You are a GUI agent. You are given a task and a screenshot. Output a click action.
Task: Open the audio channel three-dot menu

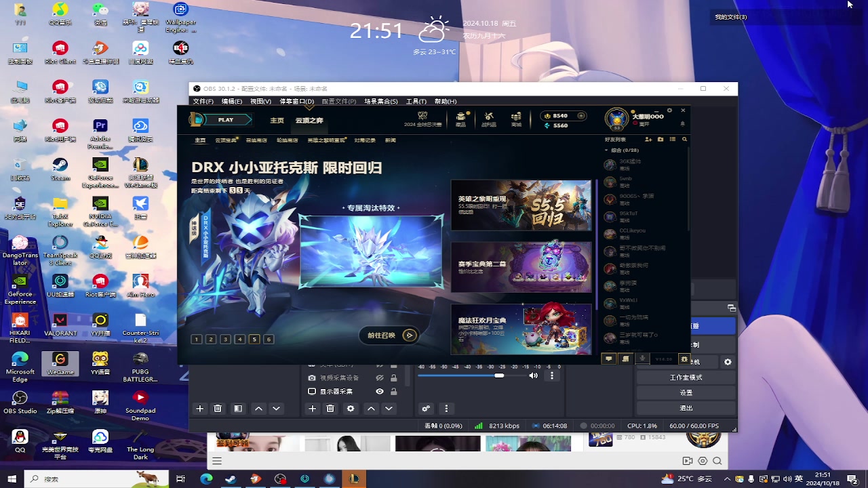(552, 375)
